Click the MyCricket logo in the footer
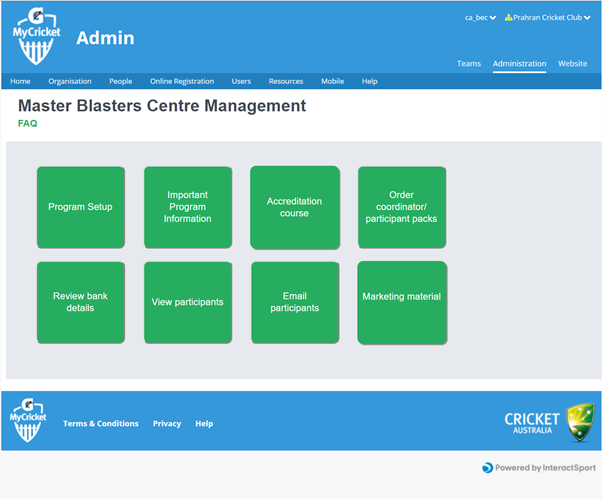602x499 pixels. pos(28,420)
